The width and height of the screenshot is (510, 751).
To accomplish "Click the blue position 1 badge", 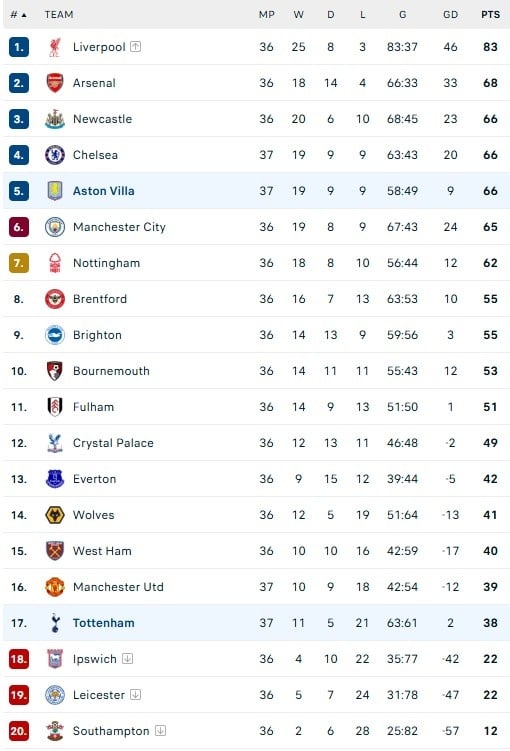I will click(19, 47).
